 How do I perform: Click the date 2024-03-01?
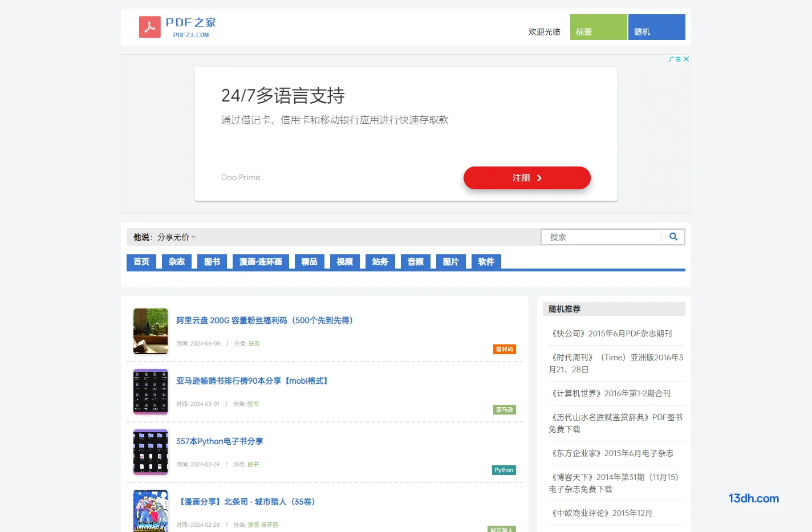coord(205,404)
